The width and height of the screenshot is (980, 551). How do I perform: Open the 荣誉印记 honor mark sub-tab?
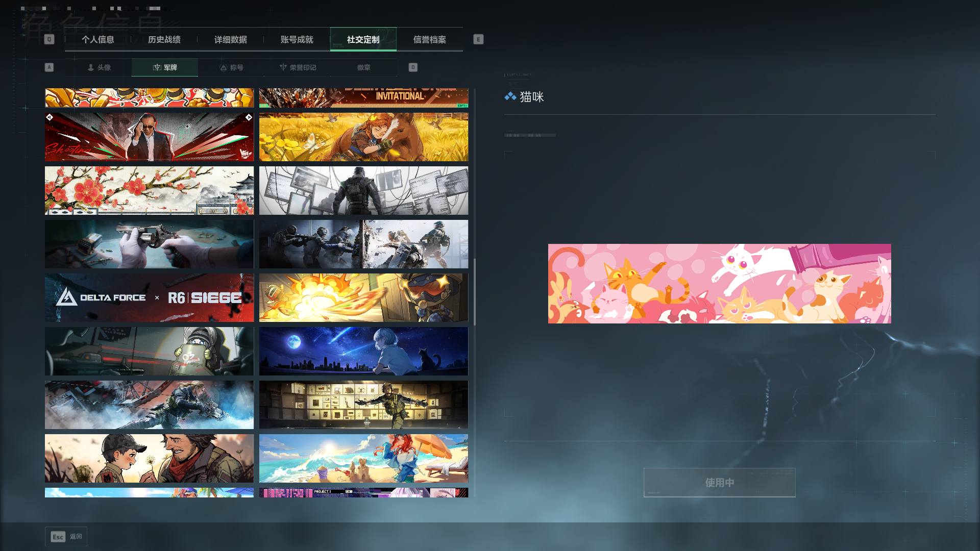[x=298, y=67]
